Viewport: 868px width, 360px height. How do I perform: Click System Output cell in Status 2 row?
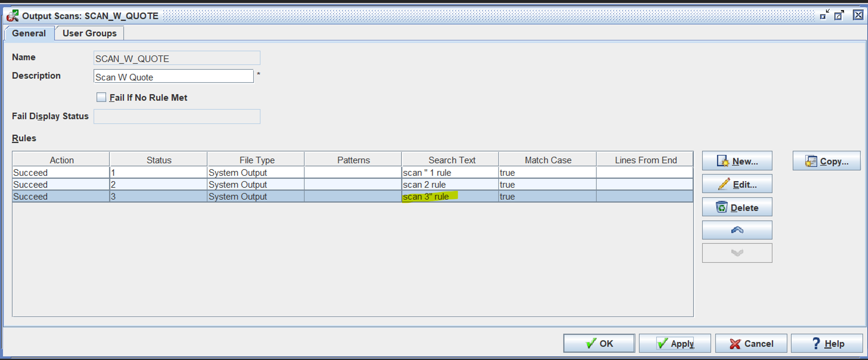256,184
